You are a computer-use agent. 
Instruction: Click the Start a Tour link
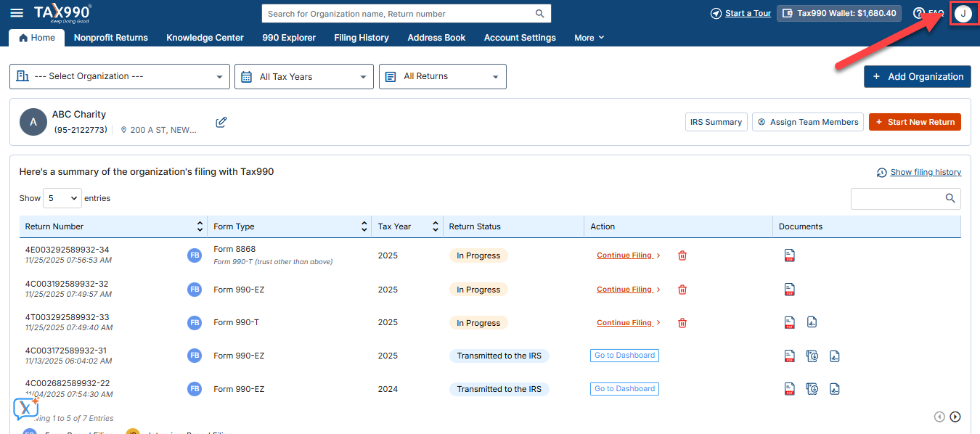click(x=748, y=13)
